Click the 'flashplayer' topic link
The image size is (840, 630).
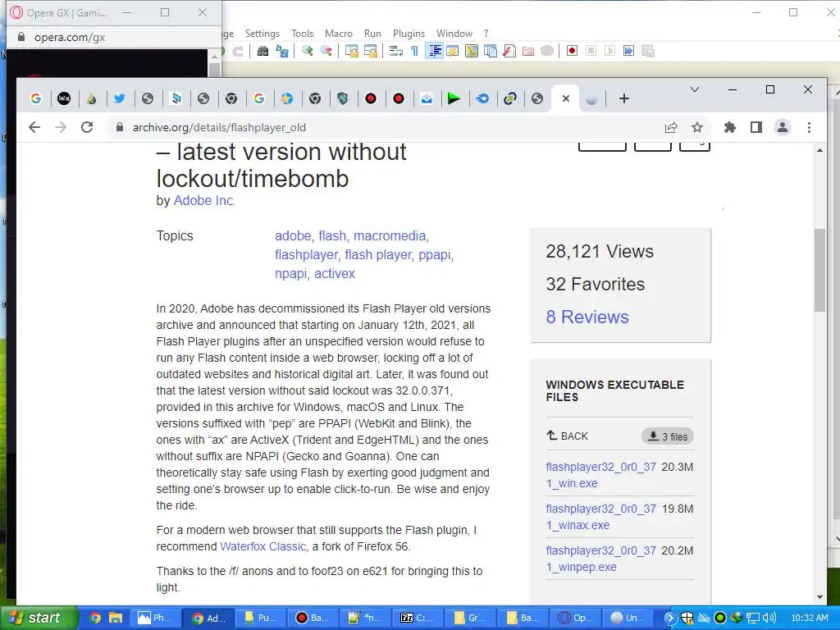pos(307,254)
